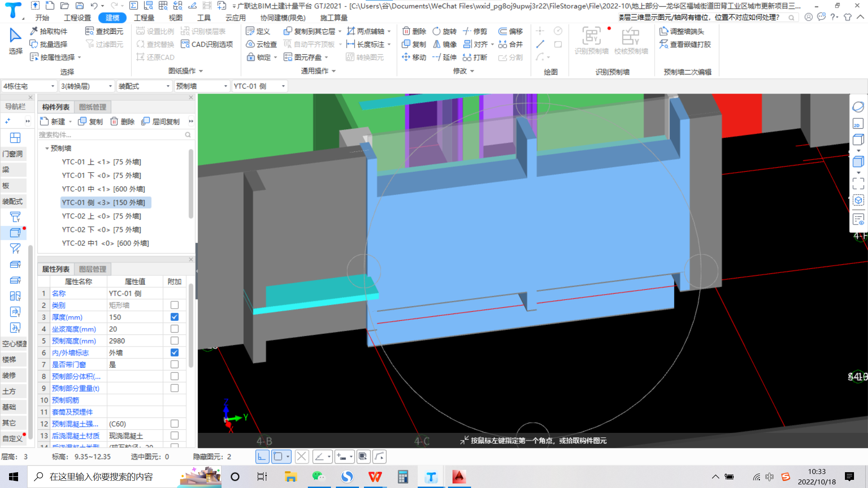
Task: Select the 延伸 extend tool
Action: 444,57
